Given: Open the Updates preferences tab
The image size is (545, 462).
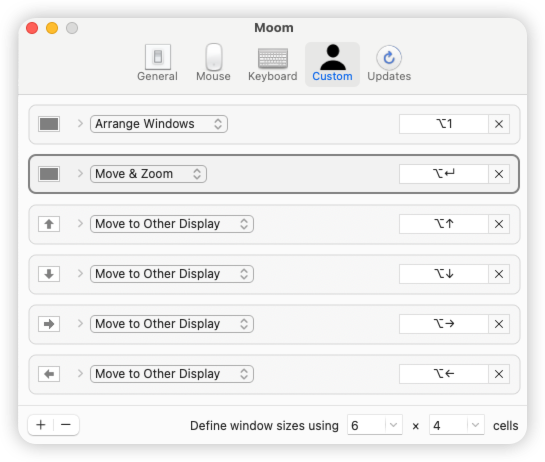Looking at the screenshot, I should pos(389,64).
